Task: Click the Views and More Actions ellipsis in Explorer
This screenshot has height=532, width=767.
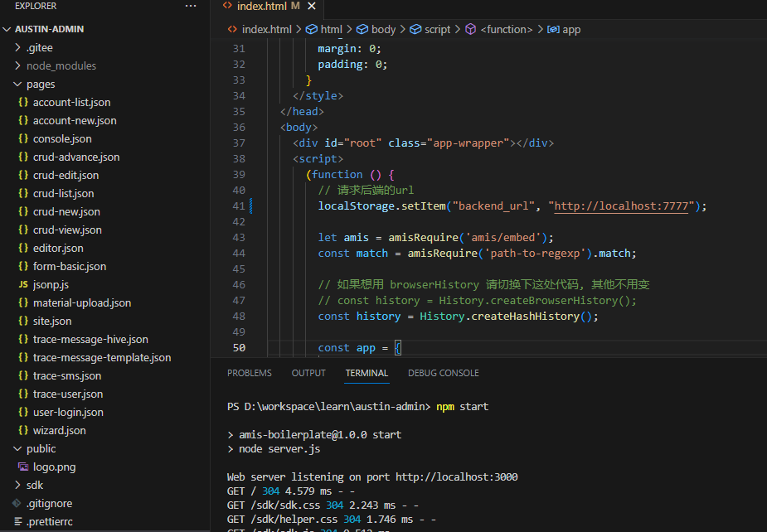Action: tap(191, 6)
